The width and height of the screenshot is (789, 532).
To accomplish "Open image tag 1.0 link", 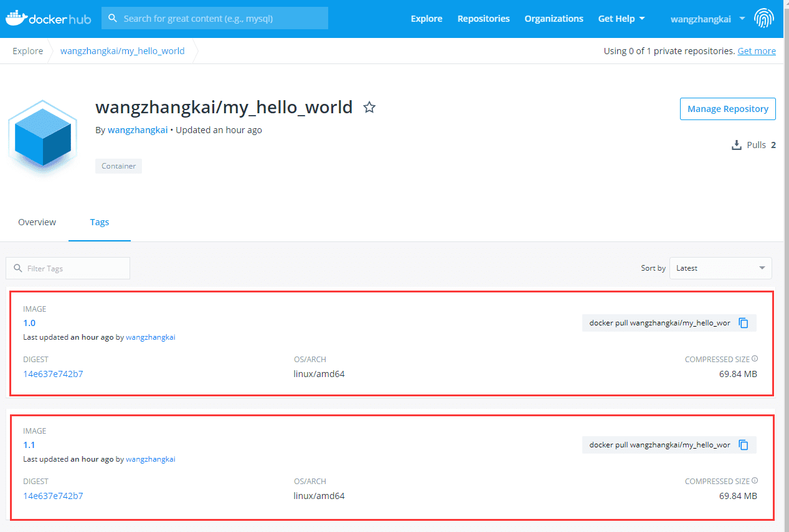I will [x=29, y=323].
